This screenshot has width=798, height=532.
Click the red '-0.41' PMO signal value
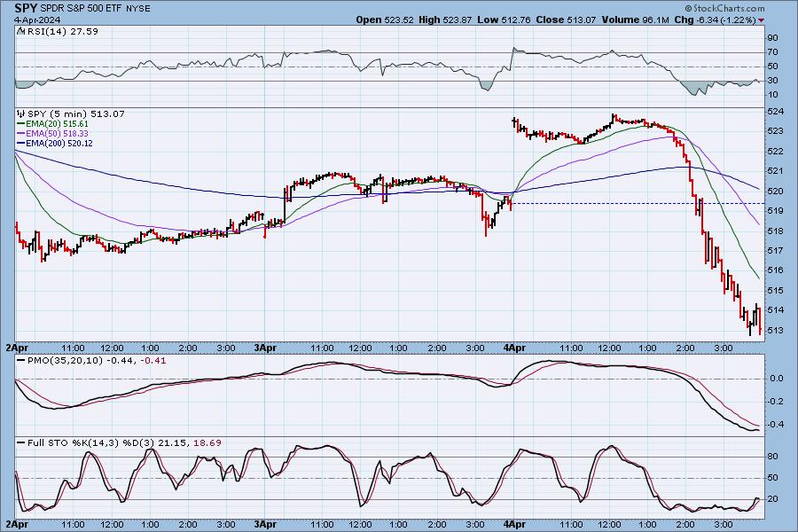153,361
